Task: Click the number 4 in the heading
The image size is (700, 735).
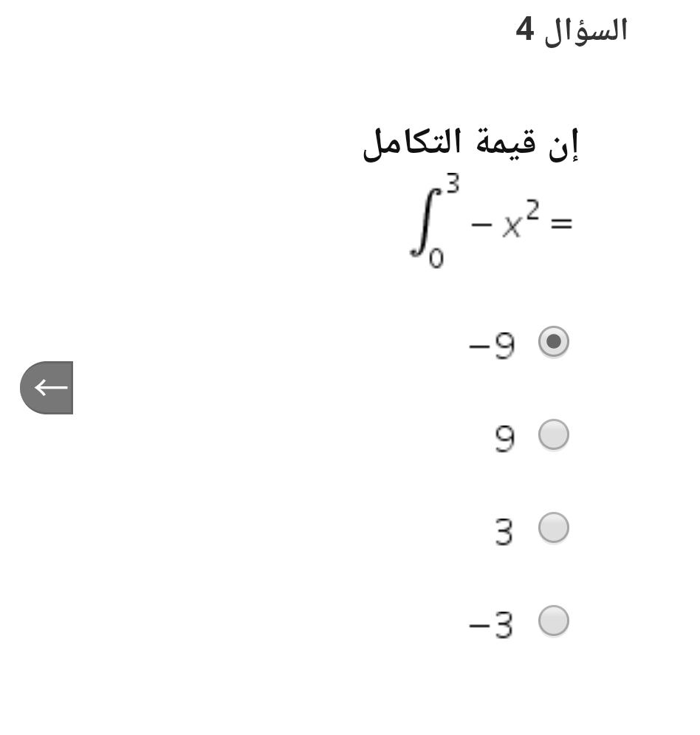Action: coord(524,29)
